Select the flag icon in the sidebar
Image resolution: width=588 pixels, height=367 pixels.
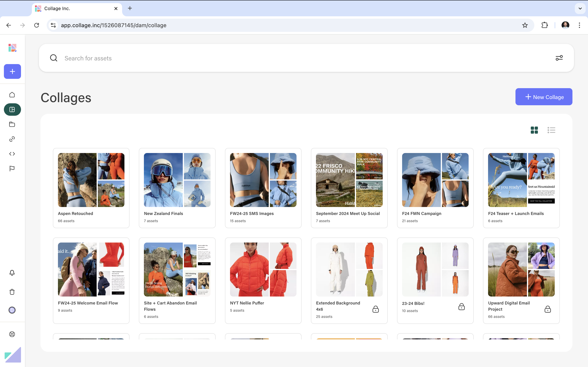point(12,169)
